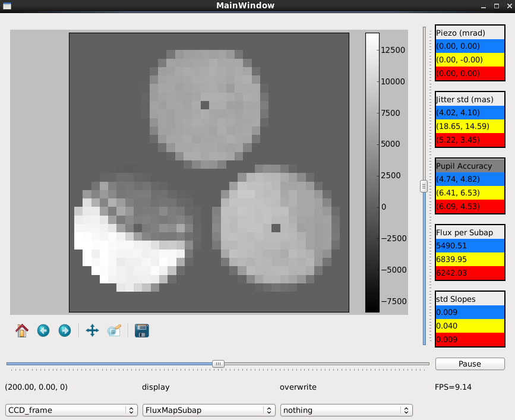Click the colorbar beside the plot
The width and height of the screenshot is (515, 420).
click(x=372, y=172)
